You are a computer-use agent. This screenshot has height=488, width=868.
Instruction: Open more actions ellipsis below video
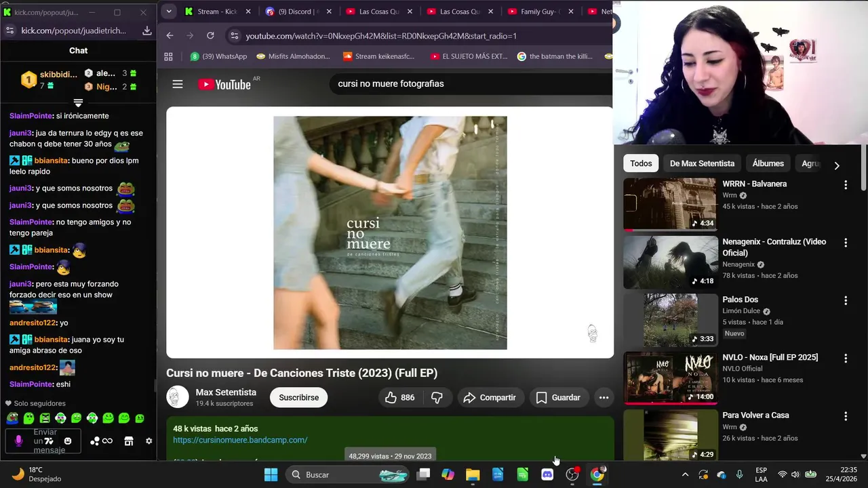604,398
